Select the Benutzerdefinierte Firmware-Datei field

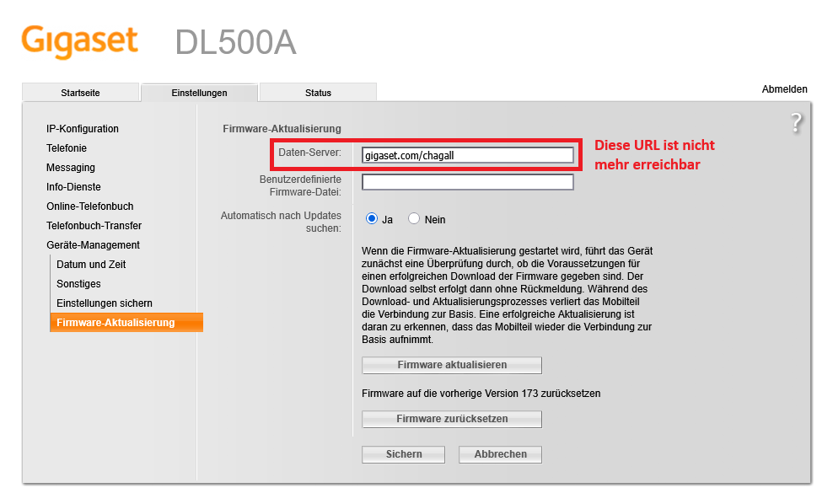point(467,182)
